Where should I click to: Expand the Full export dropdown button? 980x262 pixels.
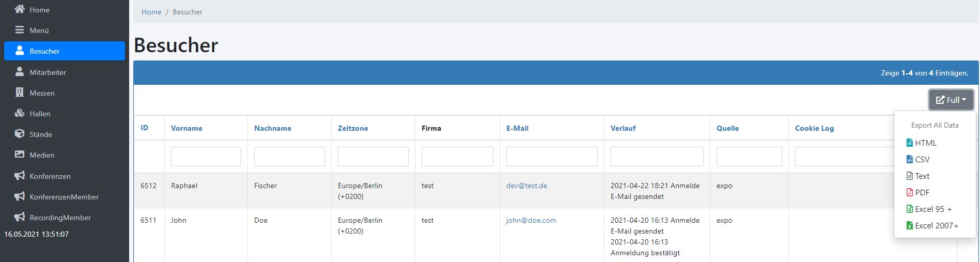click(951, 100)
